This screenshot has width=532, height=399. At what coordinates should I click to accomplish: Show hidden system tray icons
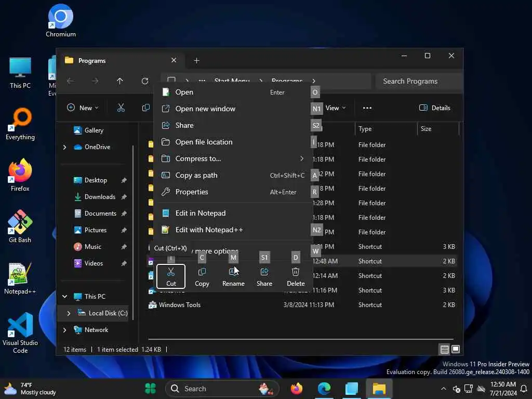click(444, 389)
